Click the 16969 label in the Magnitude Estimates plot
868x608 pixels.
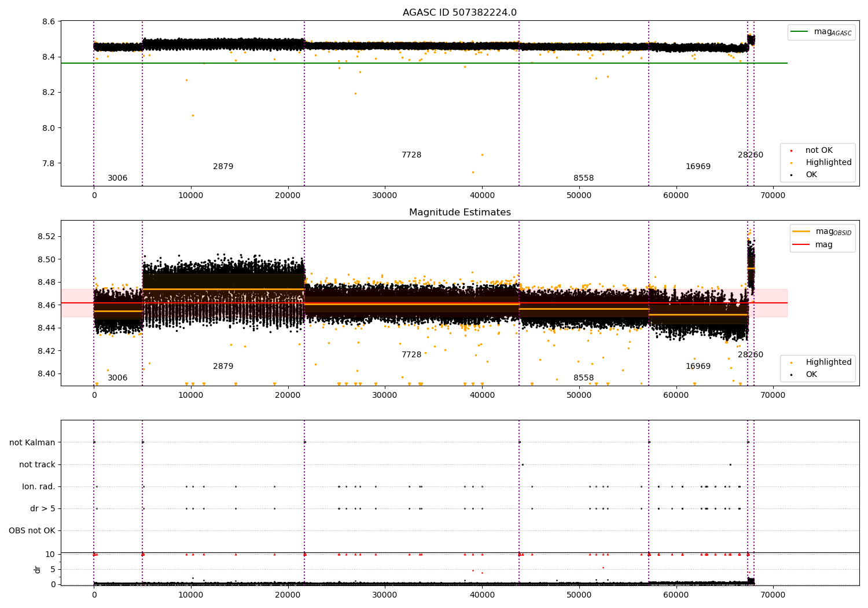[x=698, y=367]
